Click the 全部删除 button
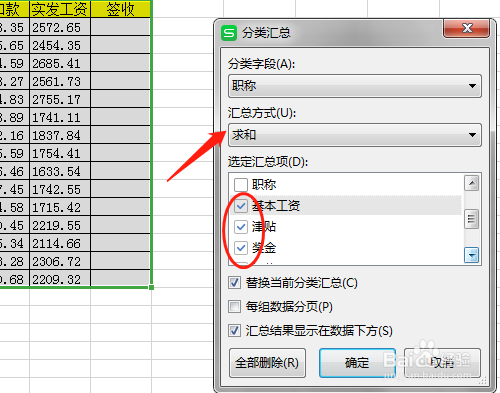Image resolution: width=500 pixels, height=393 pixels. click(x=267, y=363)
